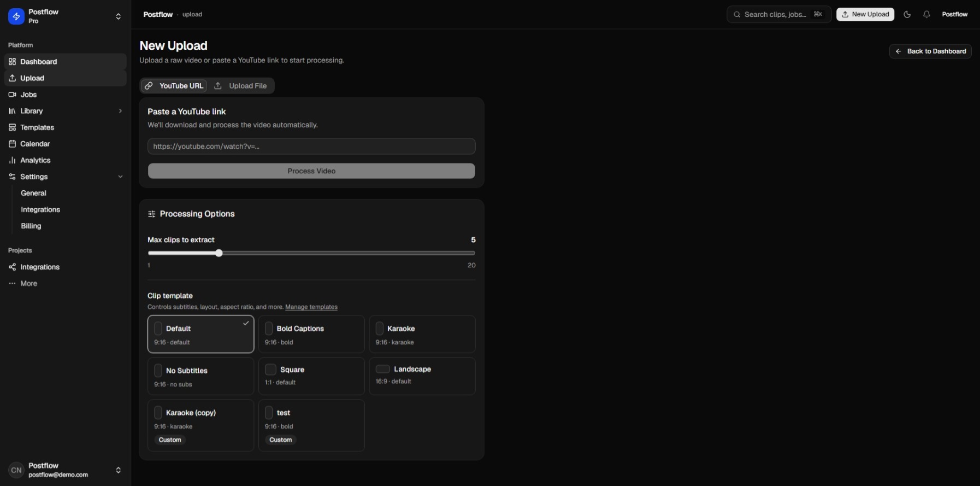This screenshot has width=980, height=486.
Task: Open Integrations under Projects
Action: coord(65,267)
